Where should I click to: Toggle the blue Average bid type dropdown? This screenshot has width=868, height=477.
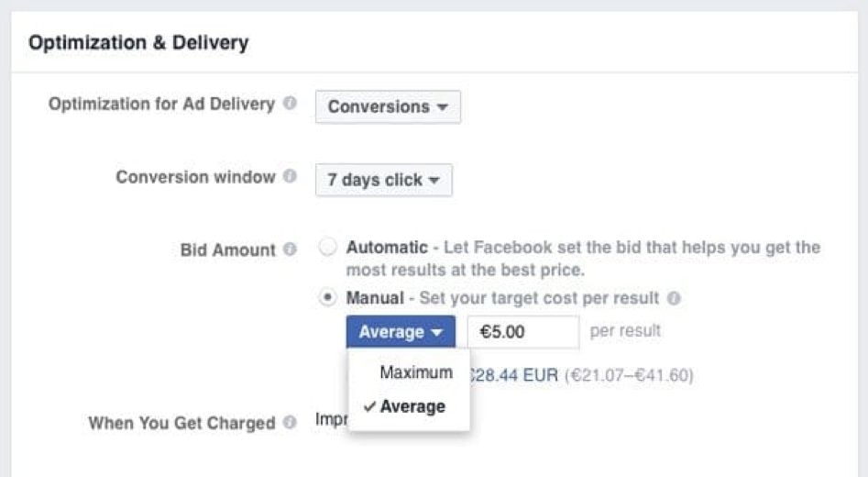401,332
